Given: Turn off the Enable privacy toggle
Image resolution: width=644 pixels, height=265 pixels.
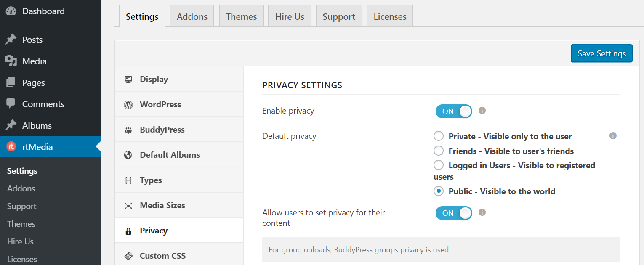Looking at the screenshot, I should tap(454, 111).
